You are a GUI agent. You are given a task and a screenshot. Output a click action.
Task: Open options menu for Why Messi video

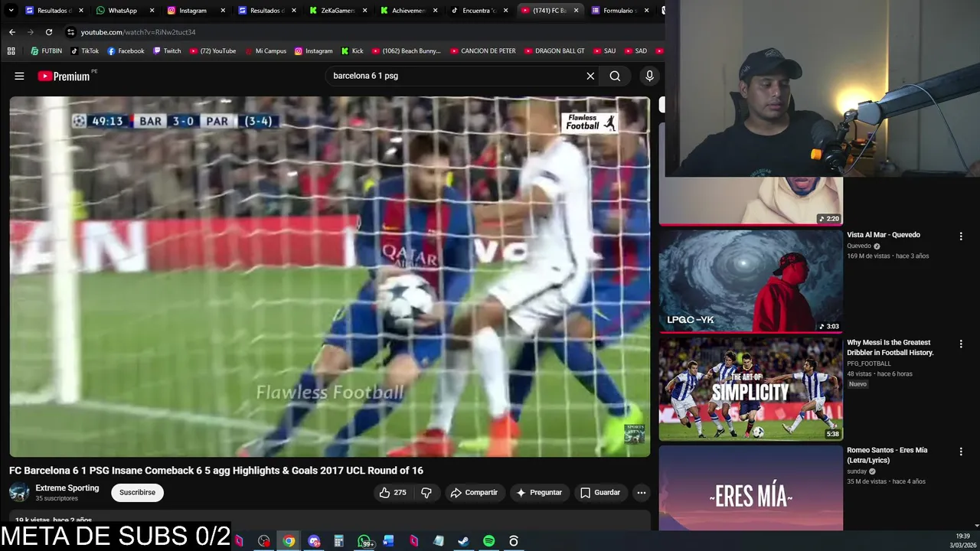[961, 344]
